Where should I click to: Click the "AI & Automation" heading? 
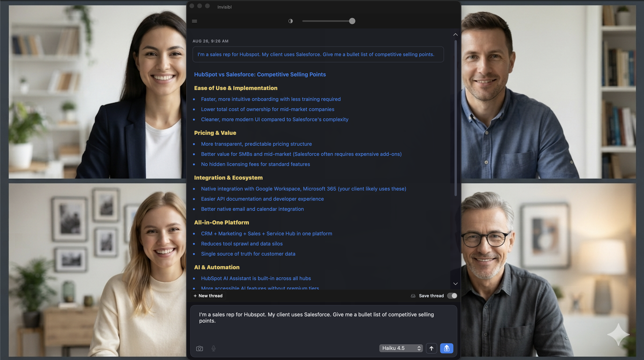[217, 267]
